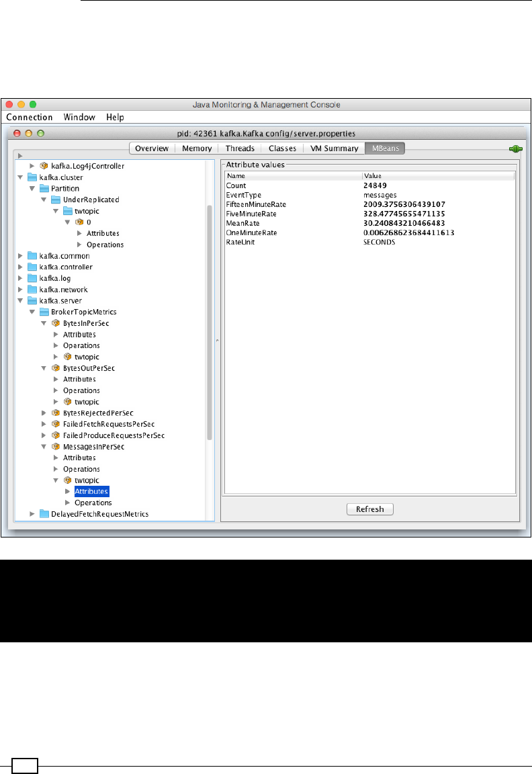Expand the kafka.Log4jController node
The height and width of the screenshot is (774, 532).
point(32,166)
